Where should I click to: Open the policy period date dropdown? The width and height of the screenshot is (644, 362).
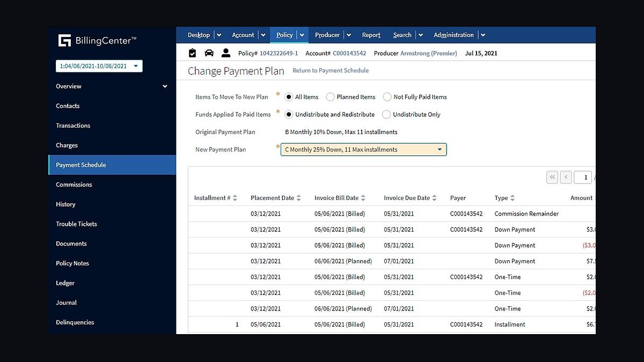pyautogui.click(x=99, y=66)
